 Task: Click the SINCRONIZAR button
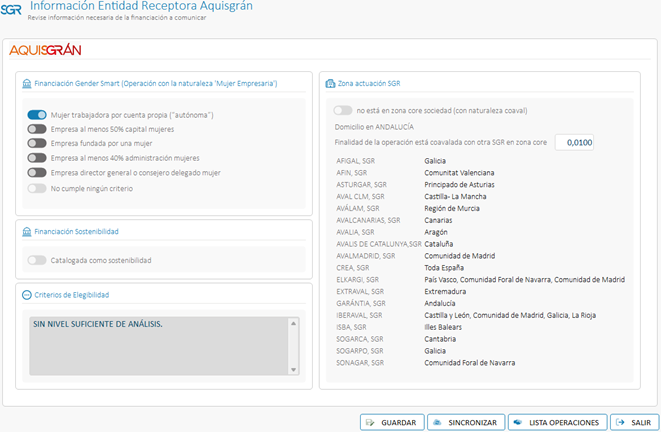pyautogui.click(x=466, y=422)
